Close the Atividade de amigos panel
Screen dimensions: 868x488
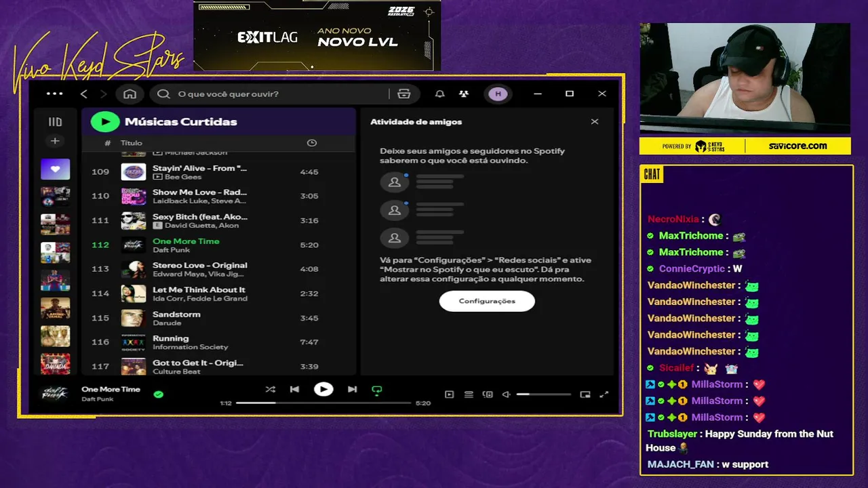(x=595, y=122)
